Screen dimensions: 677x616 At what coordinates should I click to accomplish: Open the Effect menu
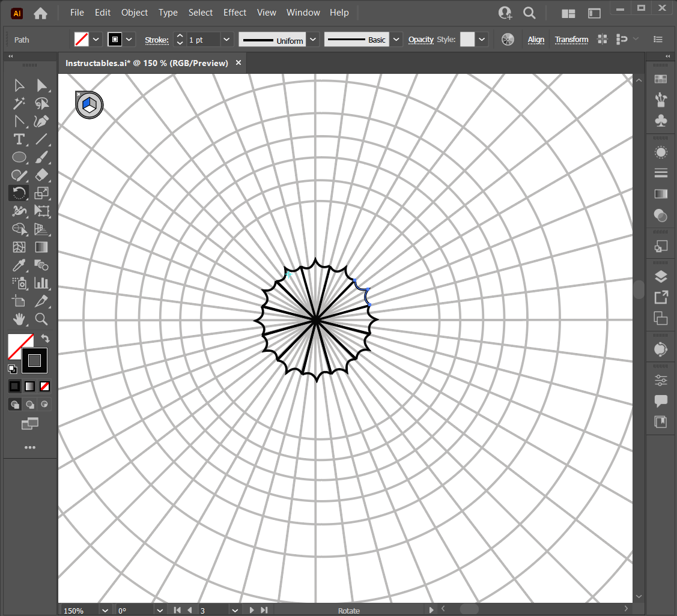point(234,13)
